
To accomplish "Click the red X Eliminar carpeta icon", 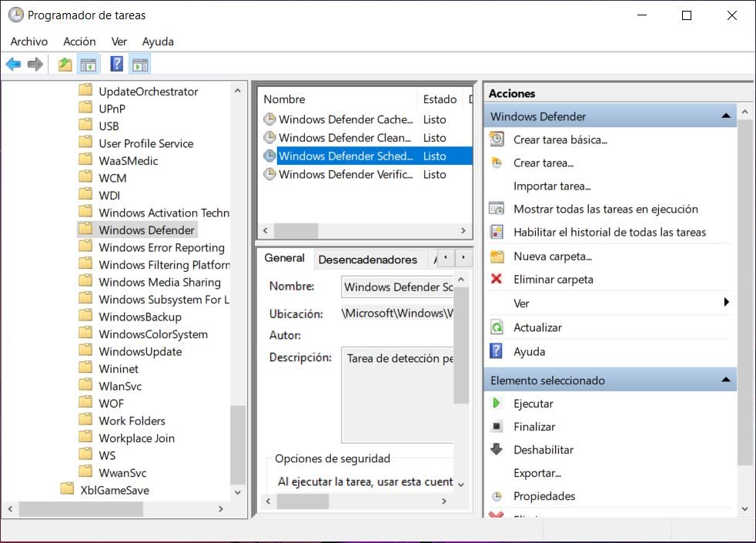I will pos(497,280).
